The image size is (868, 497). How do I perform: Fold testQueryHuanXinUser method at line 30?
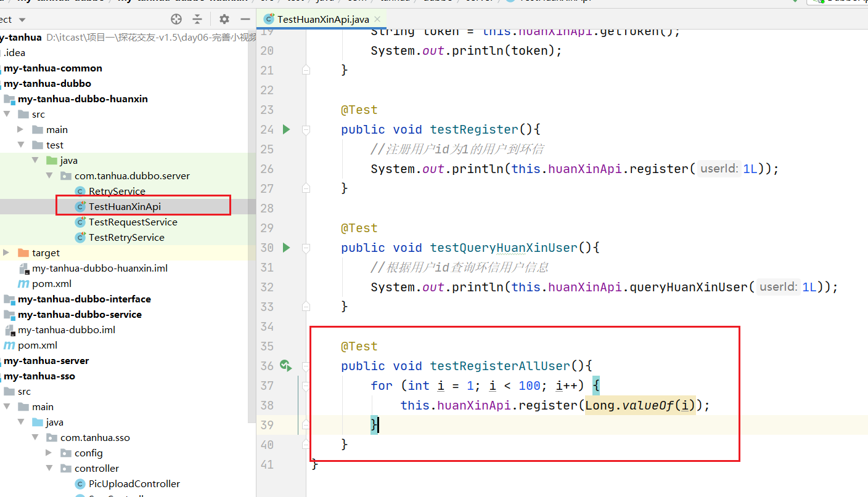pyautogui.click(x=306, y=248)
